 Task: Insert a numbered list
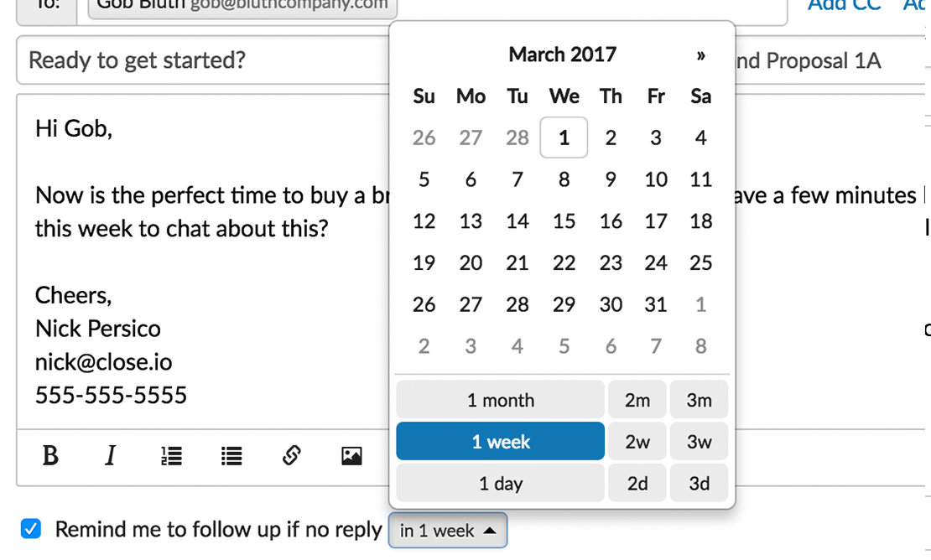[172, 455]
